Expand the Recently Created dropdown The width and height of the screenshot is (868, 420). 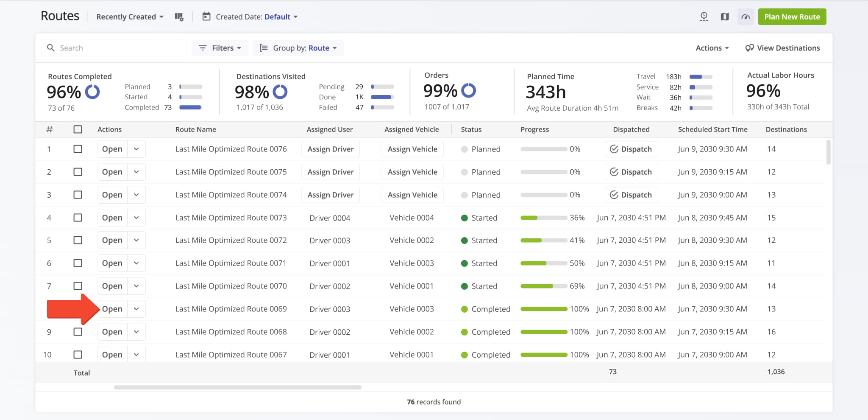pyautogui.click(x=130, y=17)
